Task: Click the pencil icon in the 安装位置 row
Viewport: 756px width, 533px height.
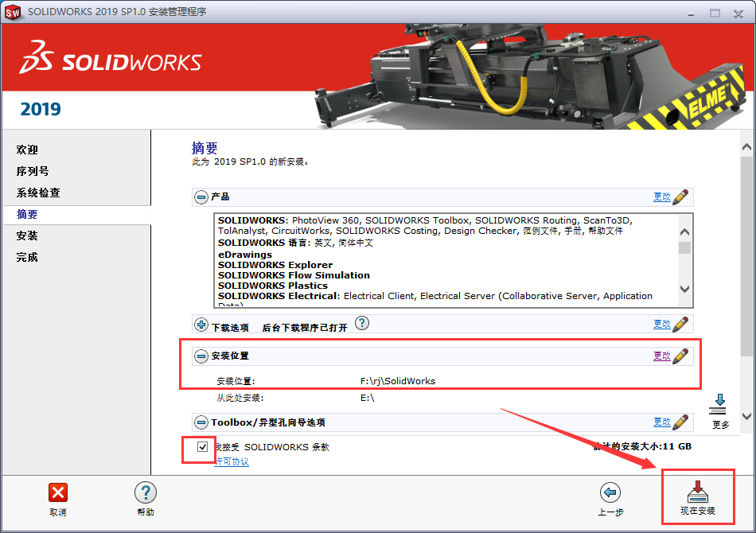Action: (680, 356)
